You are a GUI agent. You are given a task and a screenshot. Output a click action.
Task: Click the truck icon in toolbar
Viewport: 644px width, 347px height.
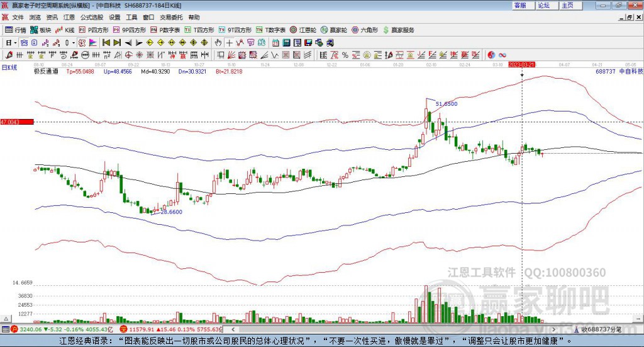pyautogui.click(x=330, y=43)
